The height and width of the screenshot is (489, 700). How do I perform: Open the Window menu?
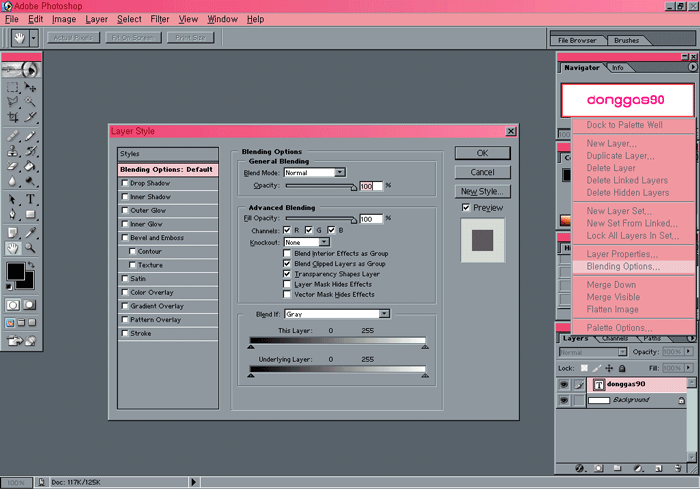222,19
